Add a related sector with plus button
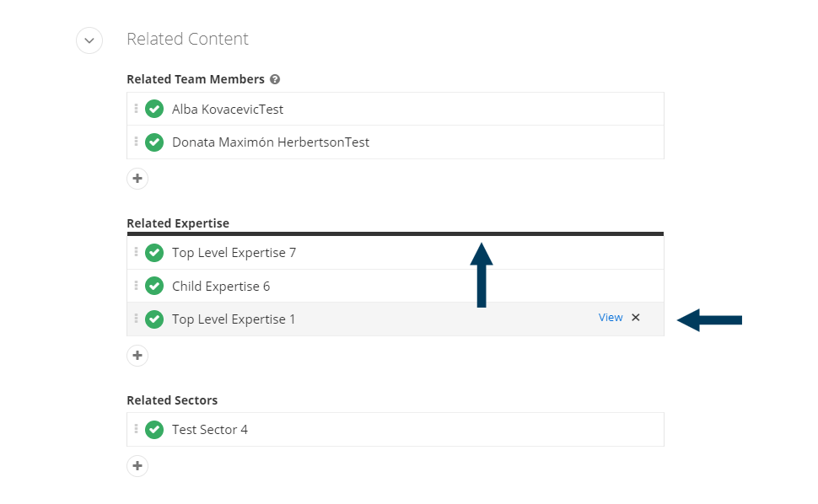Viewport: 818px width, 504px height. coord(137,466)
